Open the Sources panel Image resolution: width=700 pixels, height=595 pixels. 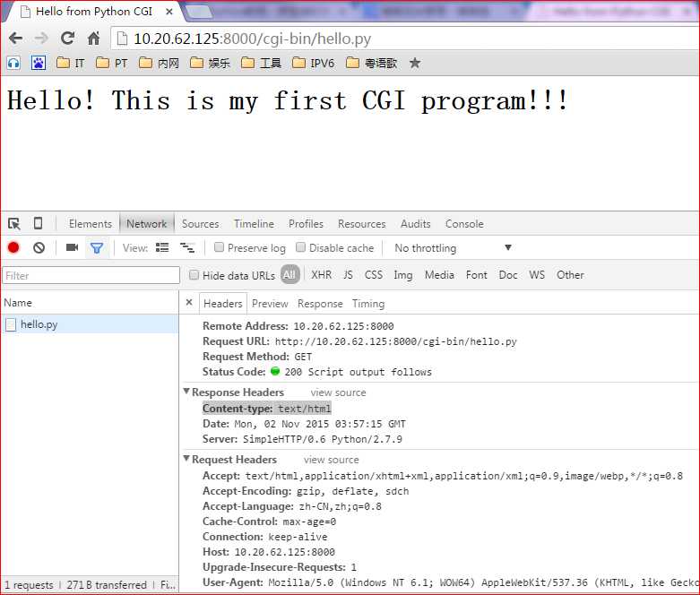200,224
